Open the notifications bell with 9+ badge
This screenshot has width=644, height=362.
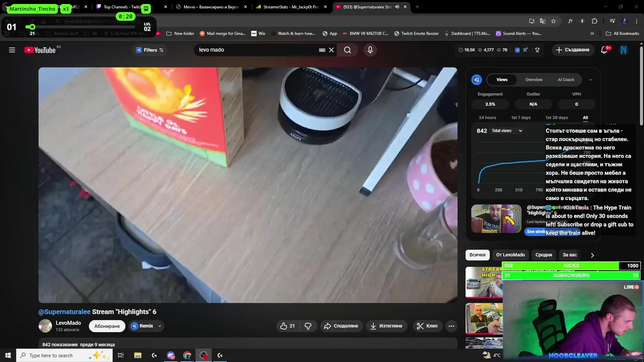(605, 50)
